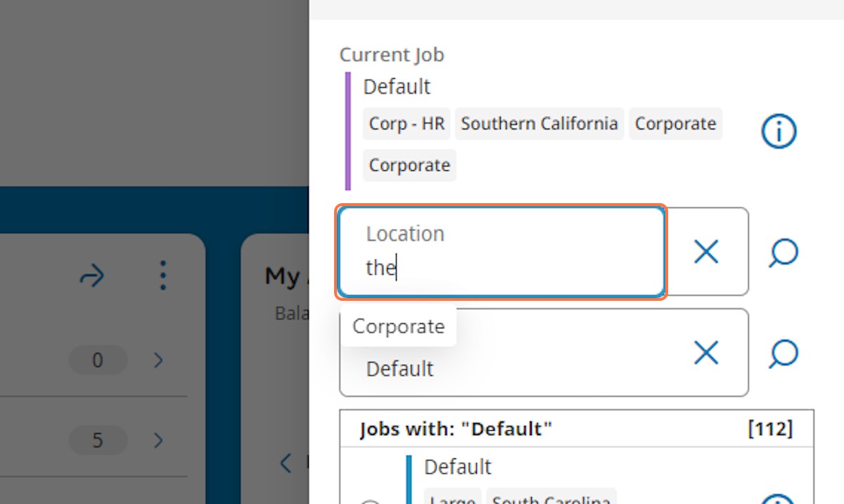Open info for the Current Job

click(779, 131)
